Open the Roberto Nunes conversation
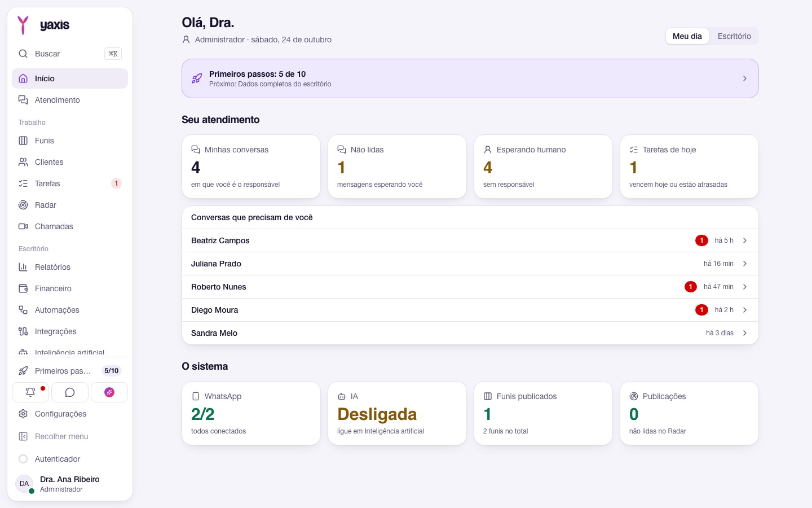Image resolution: width=812 pixels, height=508 pixels. tap(470, 287)
